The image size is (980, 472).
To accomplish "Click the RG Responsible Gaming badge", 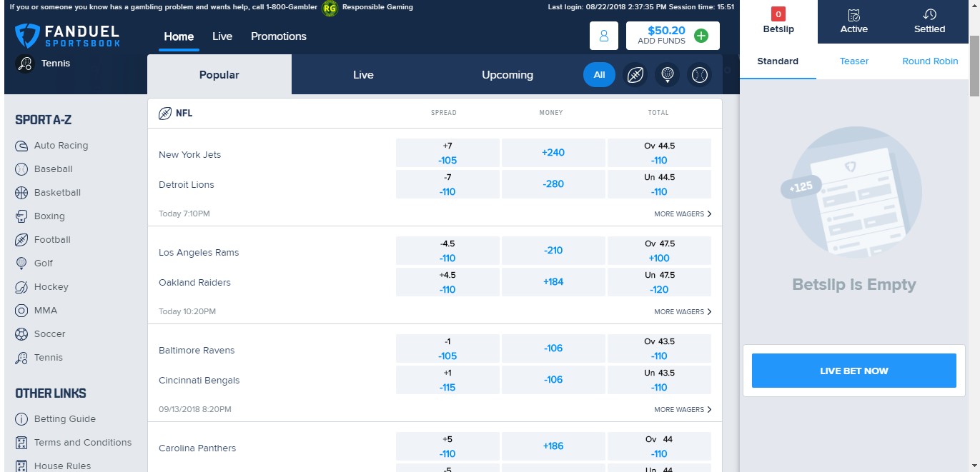I will pos(330,8).
